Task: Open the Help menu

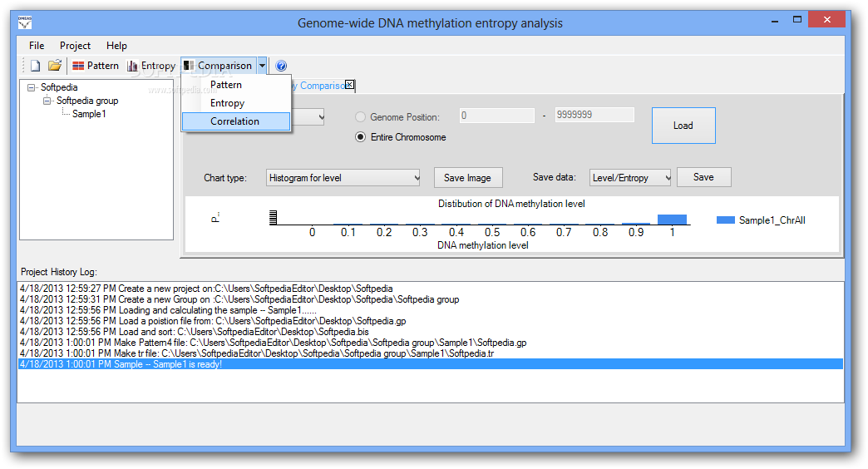Action: click(116, 46)
